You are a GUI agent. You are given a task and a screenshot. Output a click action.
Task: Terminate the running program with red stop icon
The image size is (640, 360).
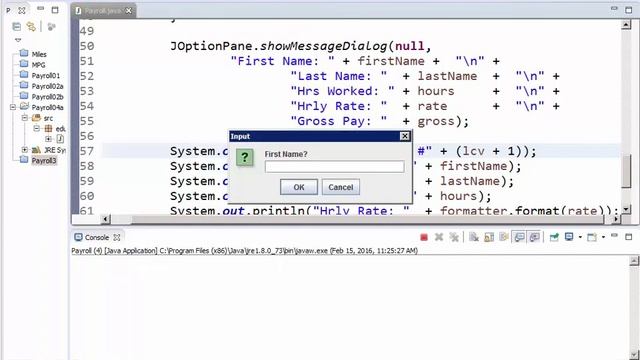pos(424,237)
